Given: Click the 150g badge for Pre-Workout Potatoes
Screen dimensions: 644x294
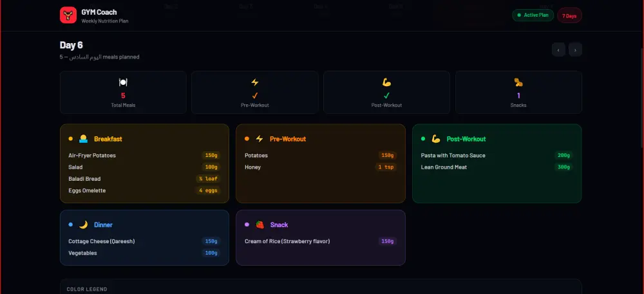Looking at the screenshot, I should coord(388,156).
